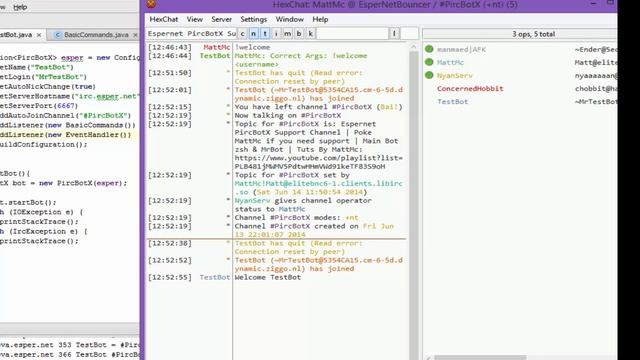Click the channel topic text field
Screen dimensions: 640x360
click(x=192, y=33)
